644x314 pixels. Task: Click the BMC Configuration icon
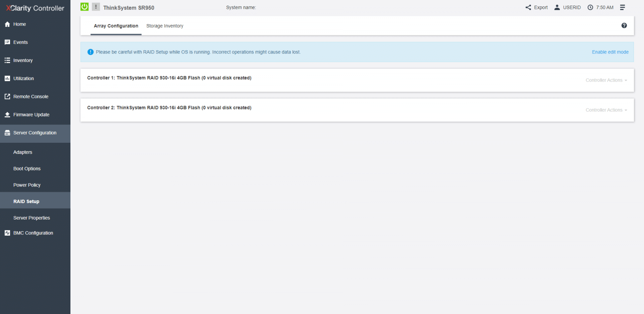tap(7, 233)
